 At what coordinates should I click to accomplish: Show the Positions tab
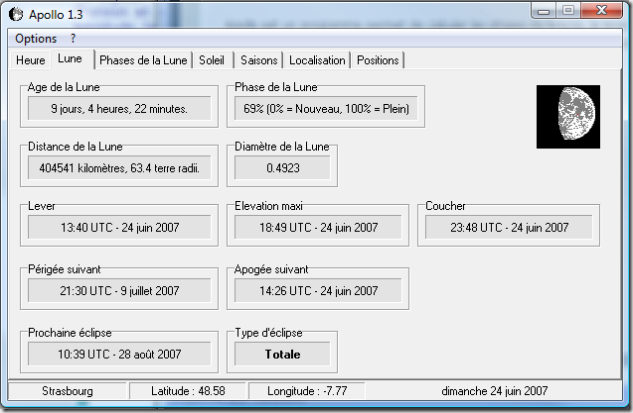[377, 60]
